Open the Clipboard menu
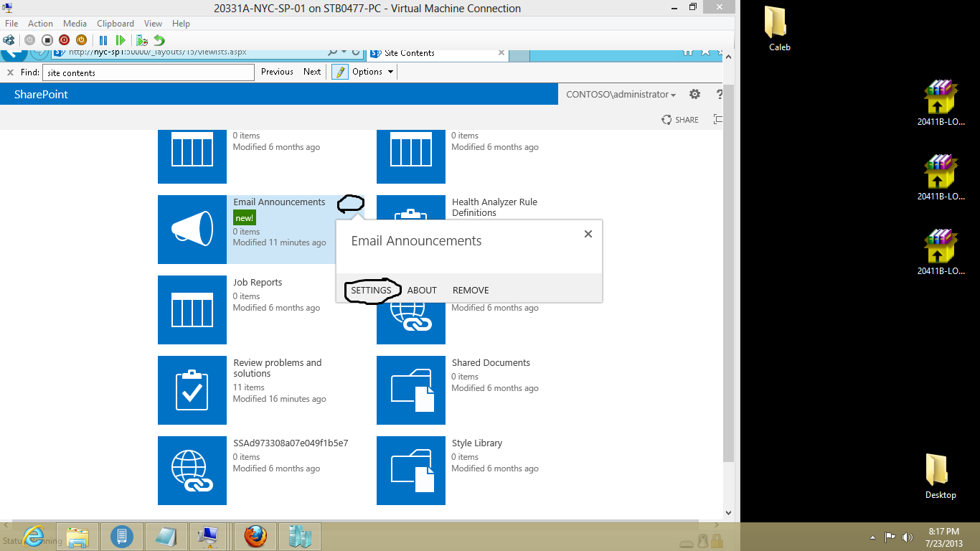 tap(116, 24)
